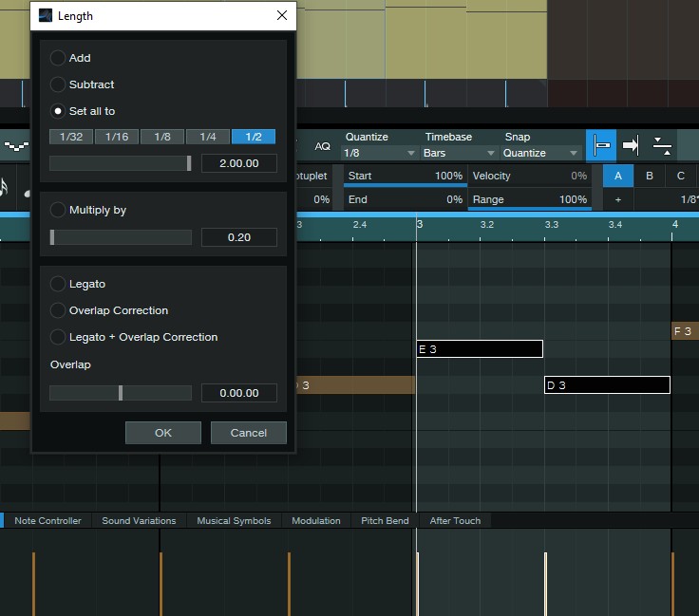Image resolution: width=699 pixels, height=616 pixels.
Task: Click Cancel in the Length dialog
Action: pyautogui.click(x=248, y=433)
